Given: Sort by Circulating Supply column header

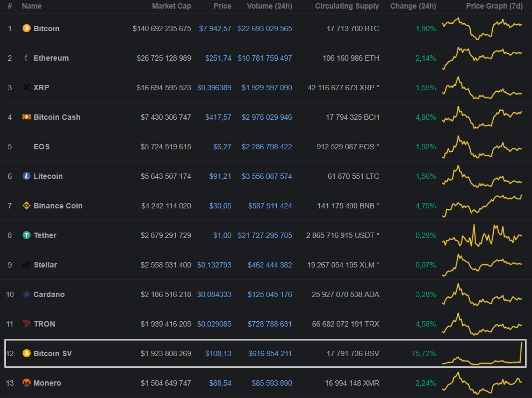Looking at the screenshot, I should 347,6.
